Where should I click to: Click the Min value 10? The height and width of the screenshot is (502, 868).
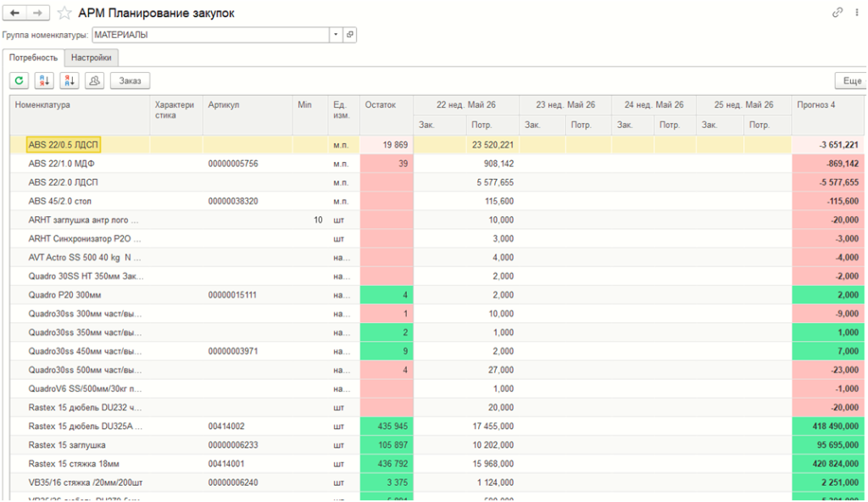point(319,220)
